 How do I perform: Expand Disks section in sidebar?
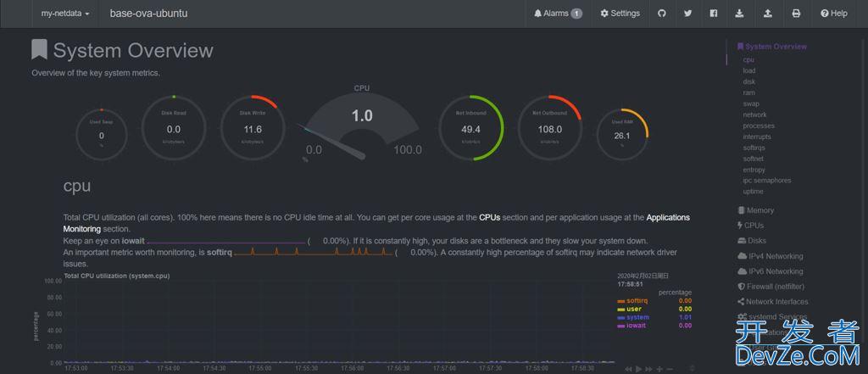tap(753, 241)
